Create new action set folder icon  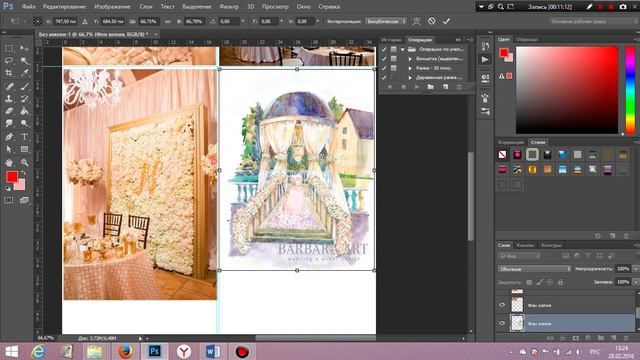tap(430, 87)
